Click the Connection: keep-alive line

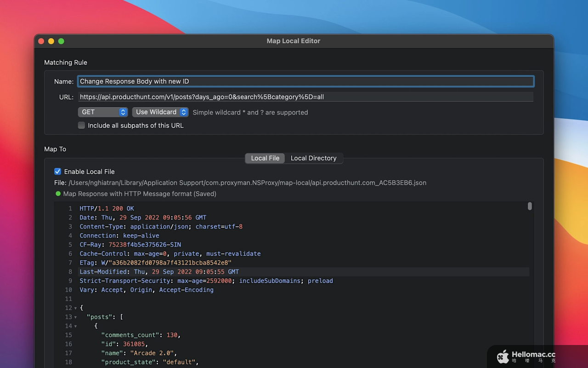click(x=119, y=236)
